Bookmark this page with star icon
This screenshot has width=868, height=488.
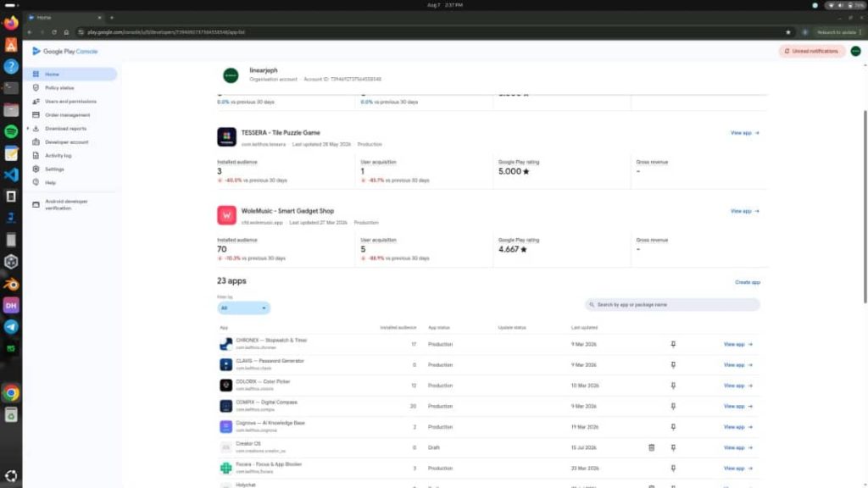click(x=787, y=32)
